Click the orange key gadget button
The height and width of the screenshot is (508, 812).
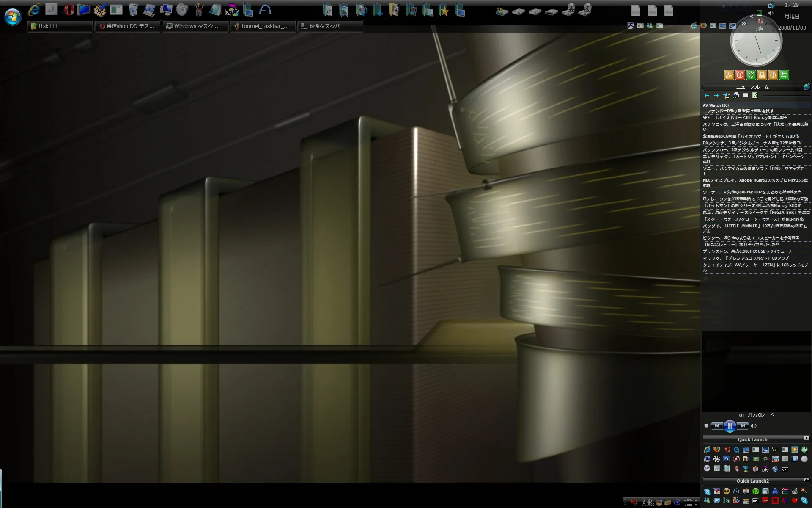coord(729,75)
